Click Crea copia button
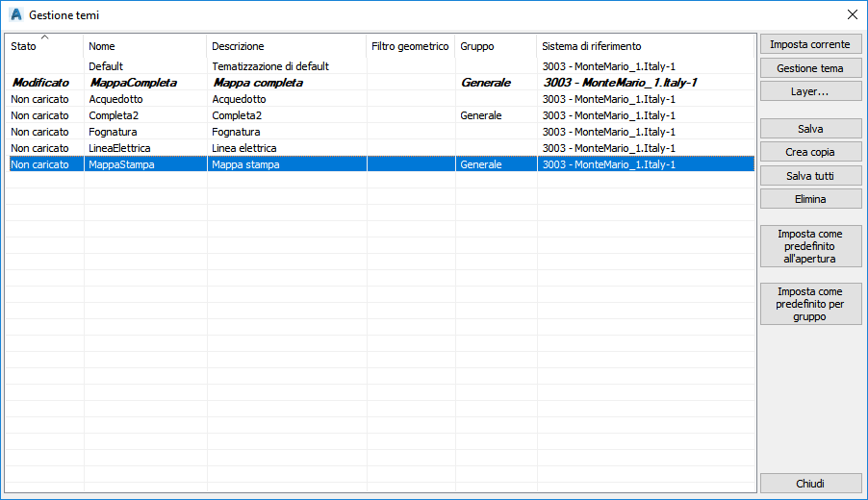The width and height of the screenshot is (868, 500). coord(810,152)
